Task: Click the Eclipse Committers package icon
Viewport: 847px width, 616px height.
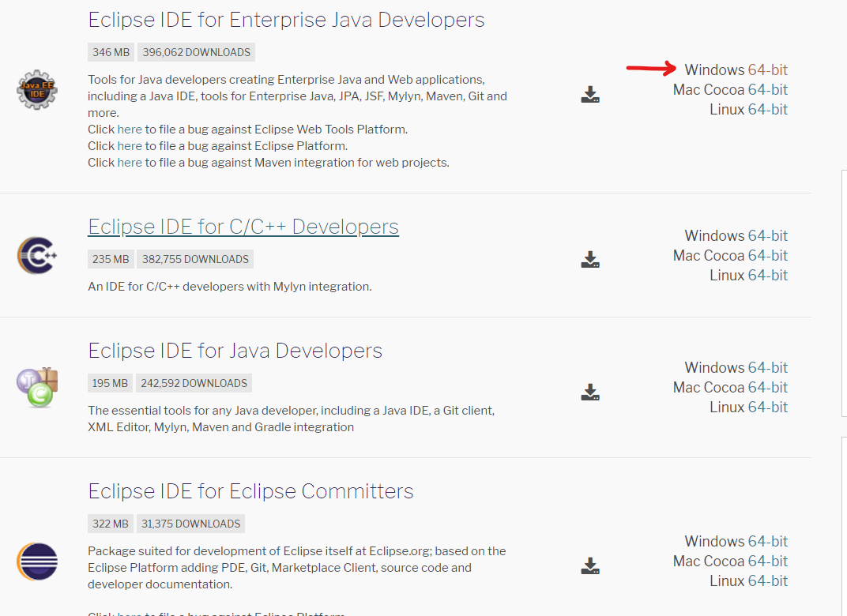Action: 36,562
